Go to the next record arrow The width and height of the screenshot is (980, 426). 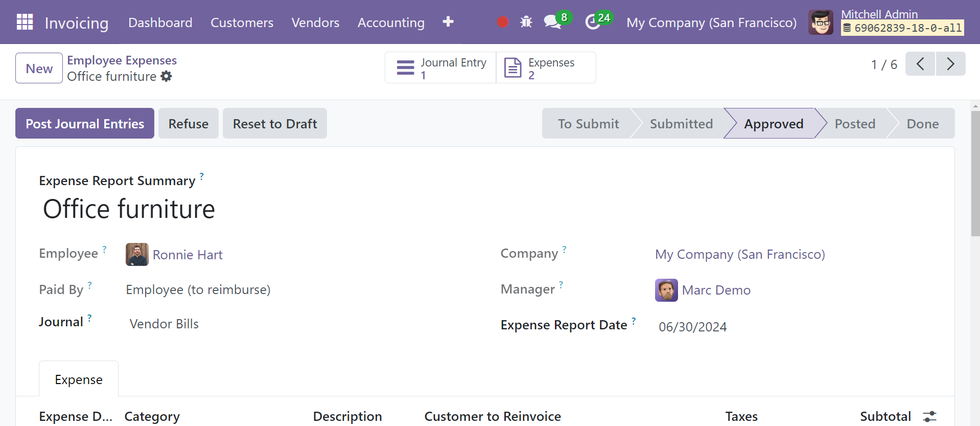950,64
